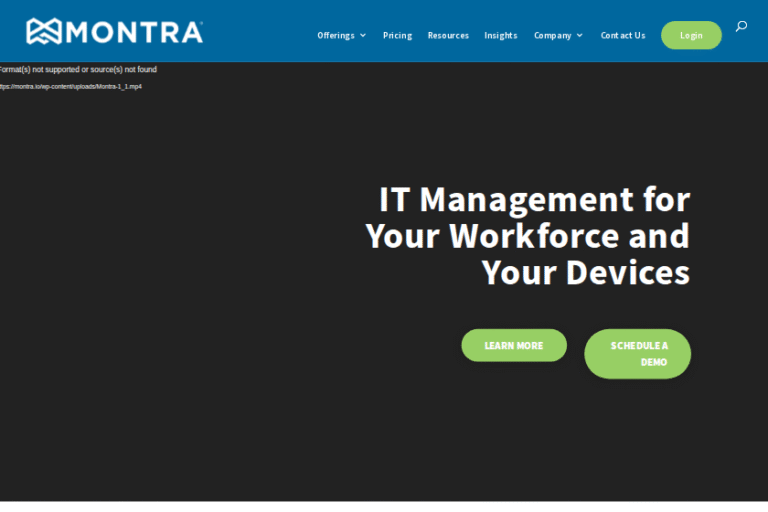
Task: Click the Learn More button
Action: pos(514,346)
